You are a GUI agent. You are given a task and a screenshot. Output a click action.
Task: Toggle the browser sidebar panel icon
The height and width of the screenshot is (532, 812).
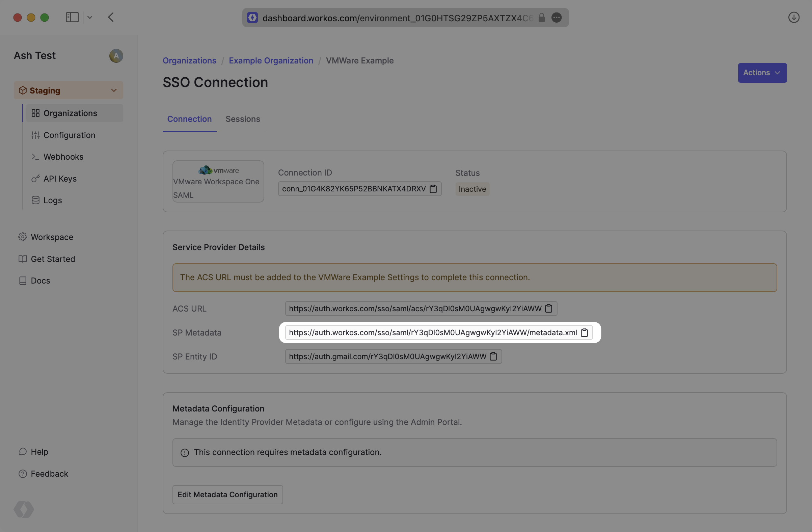tap(72, 18)
